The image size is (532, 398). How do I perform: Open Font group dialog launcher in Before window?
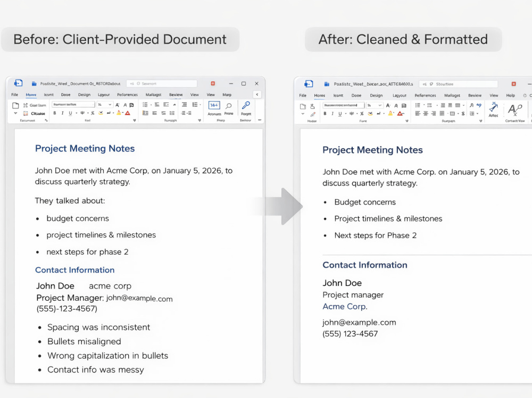[x=135, y=120]
